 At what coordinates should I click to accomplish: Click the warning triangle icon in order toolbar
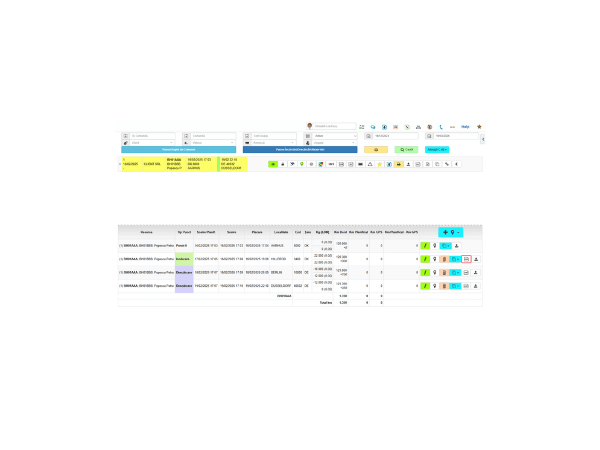pyautogui.click(x=369, y=164)
